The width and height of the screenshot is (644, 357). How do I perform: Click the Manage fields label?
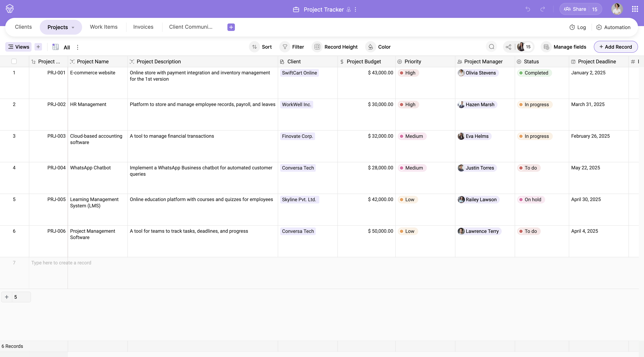[x=570, y=47]
